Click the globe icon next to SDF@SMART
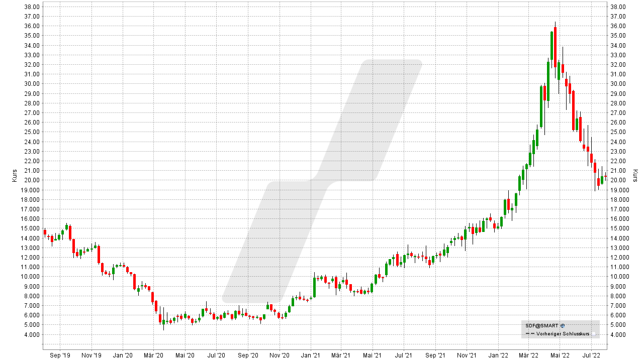 pos(563,325)
